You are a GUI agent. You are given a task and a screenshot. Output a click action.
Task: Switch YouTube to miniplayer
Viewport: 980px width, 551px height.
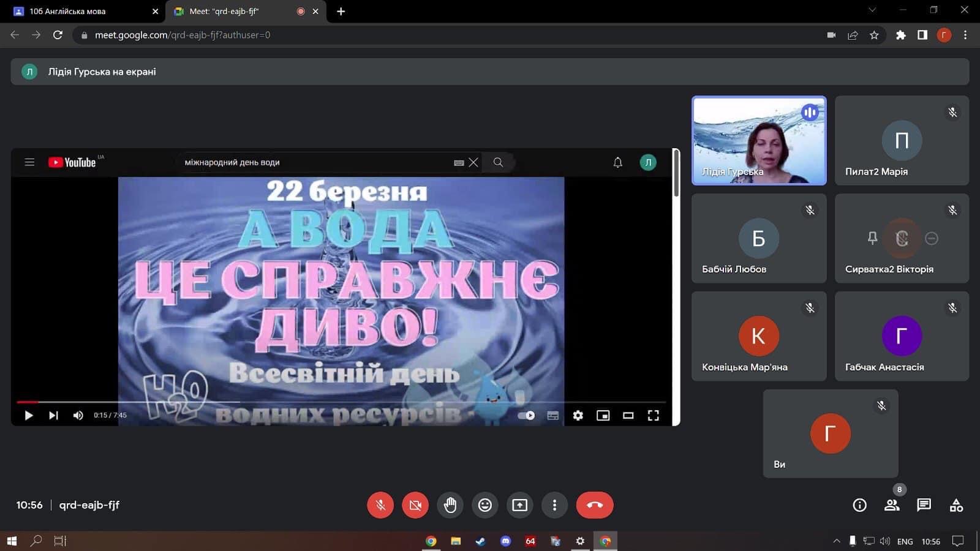coord(603,415)
